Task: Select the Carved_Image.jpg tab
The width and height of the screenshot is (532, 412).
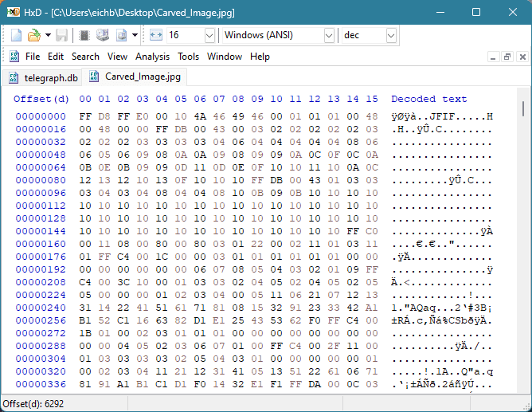Action: tap(135, 77)
